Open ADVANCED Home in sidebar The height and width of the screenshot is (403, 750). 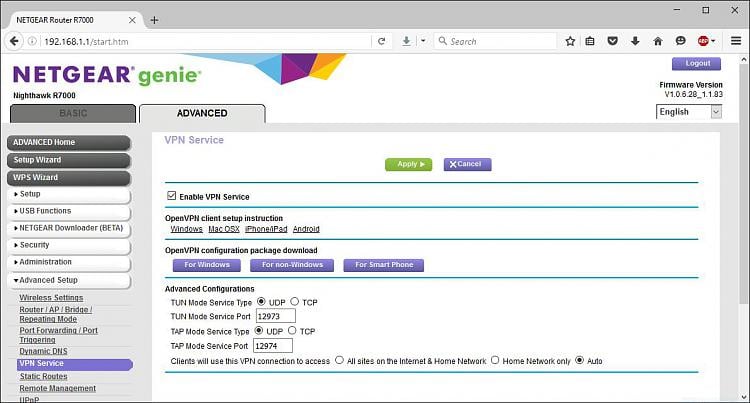point(68,142)
